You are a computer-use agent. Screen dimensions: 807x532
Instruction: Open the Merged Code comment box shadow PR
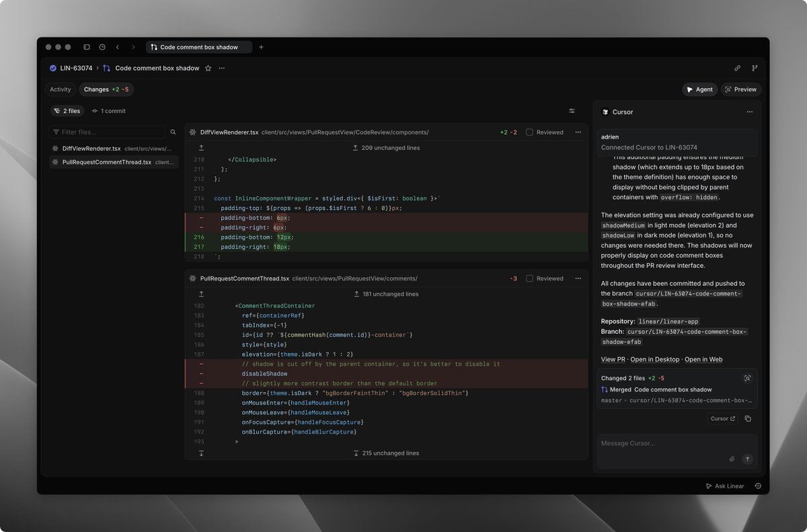(656, 390)
